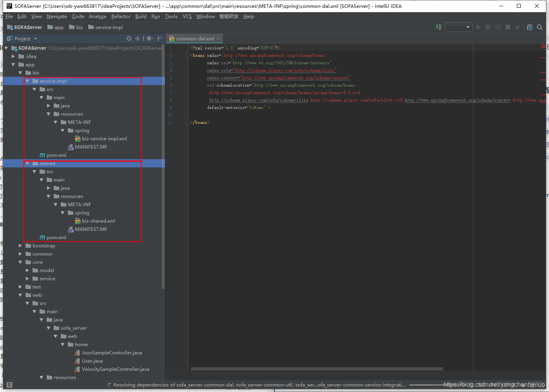
Task: Open the VCS menu
Action: (x=187, y=16)
